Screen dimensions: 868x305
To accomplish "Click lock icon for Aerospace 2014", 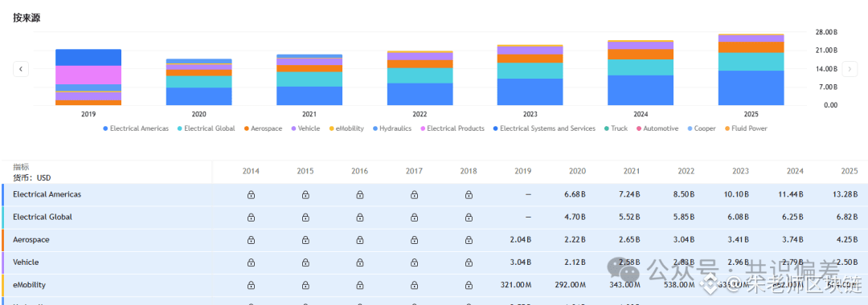I will point(251,240).
